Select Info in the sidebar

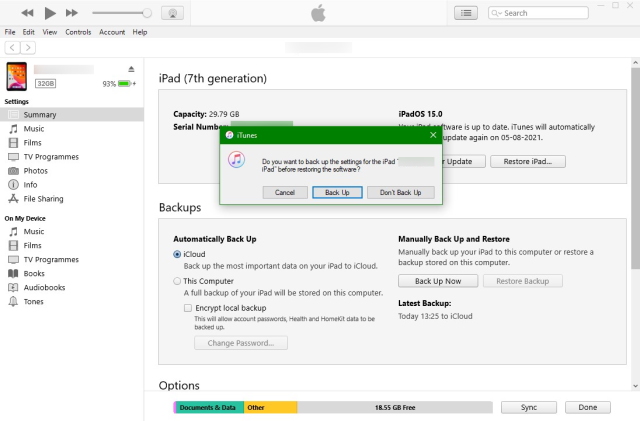click(x=72, y=185)
